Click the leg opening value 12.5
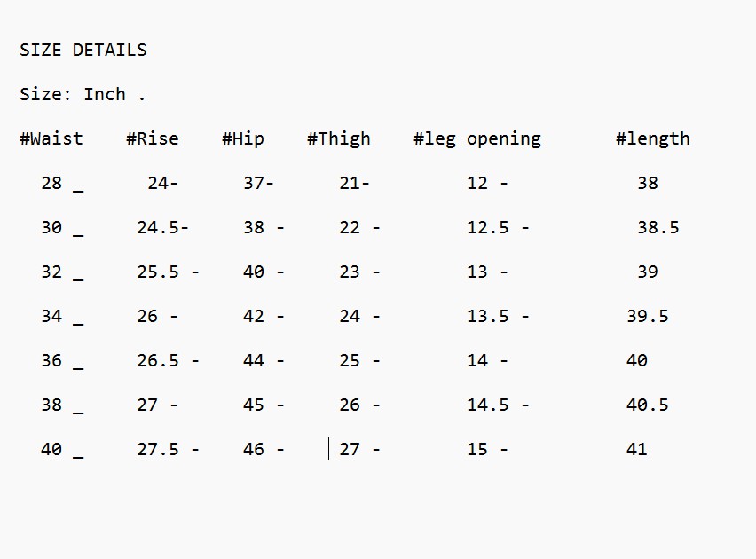The height and width of the screenshot is (559, 756). coord(488,228)
